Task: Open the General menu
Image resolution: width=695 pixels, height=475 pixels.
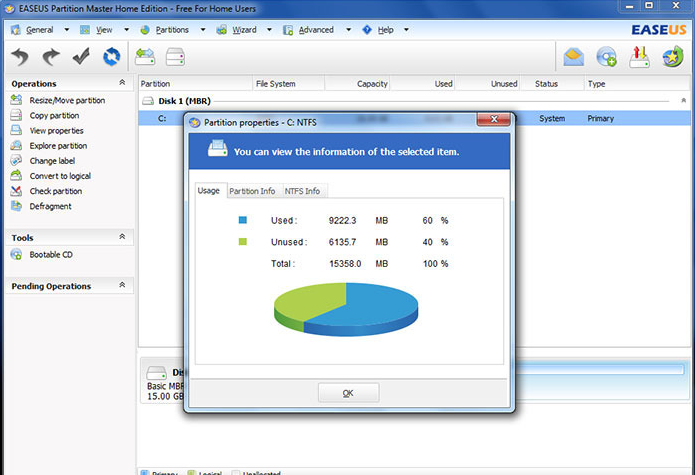Action: (x=39, y=30)
